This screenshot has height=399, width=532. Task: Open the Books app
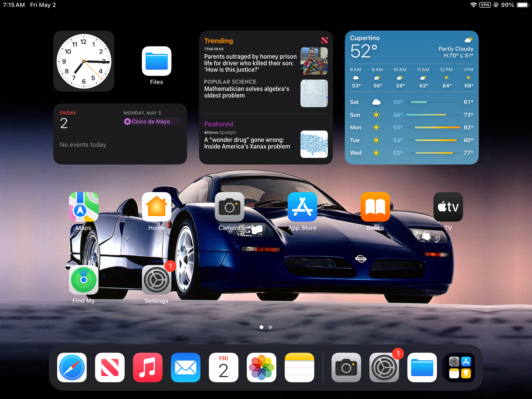click(375, 207)
